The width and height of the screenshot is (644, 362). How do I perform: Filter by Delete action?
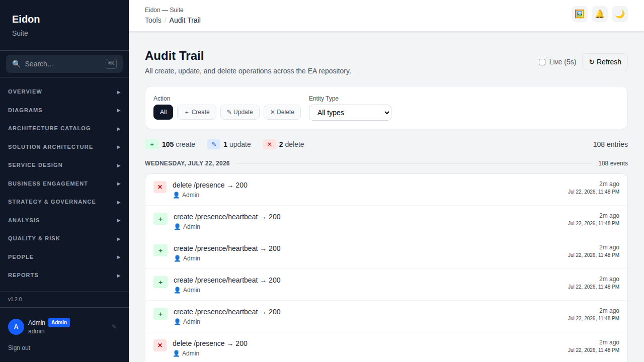[x=282, y=112]
